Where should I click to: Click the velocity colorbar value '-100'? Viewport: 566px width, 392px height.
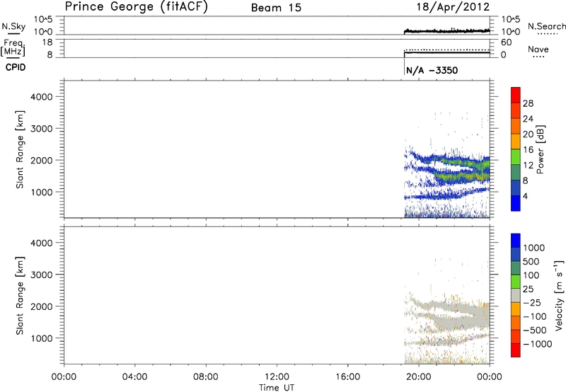[x=535, y=316]
